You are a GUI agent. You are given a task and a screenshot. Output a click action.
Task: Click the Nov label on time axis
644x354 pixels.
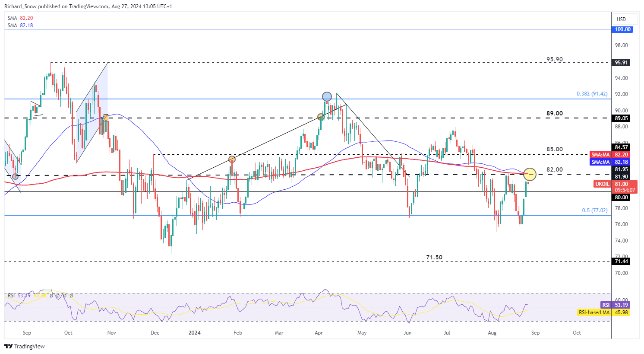coord(112,333)
